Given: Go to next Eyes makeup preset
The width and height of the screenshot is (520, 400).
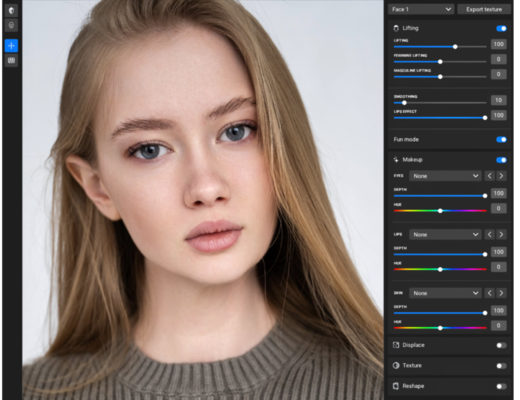Looking at the screenshot, I should point(501,176).
